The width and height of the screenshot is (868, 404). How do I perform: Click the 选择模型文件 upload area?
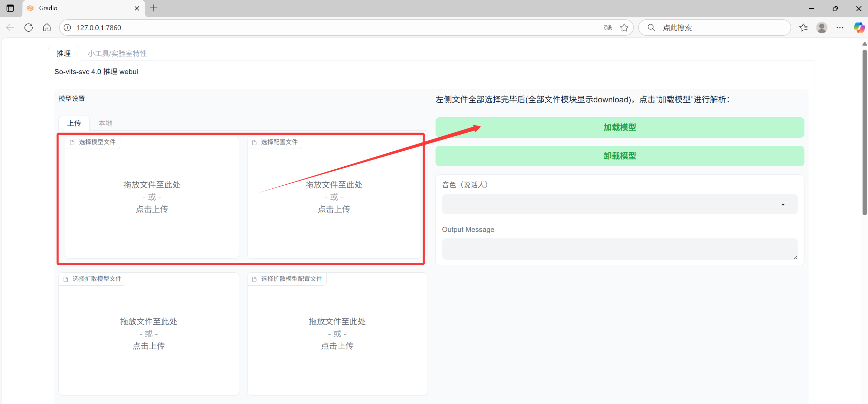[152, 197]
